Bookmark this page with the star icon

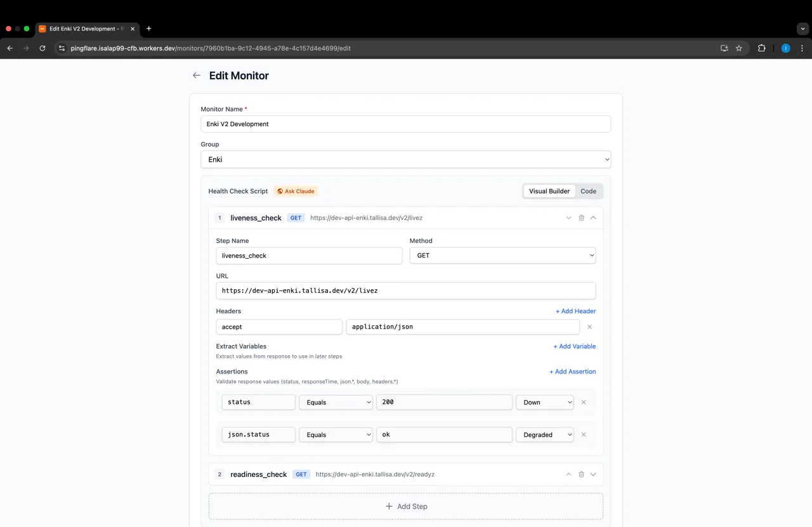click(739, 48)
